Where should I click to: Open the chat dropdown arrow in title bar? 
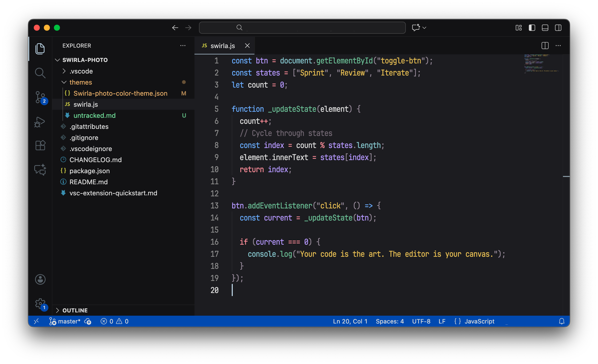pos(424,28)
